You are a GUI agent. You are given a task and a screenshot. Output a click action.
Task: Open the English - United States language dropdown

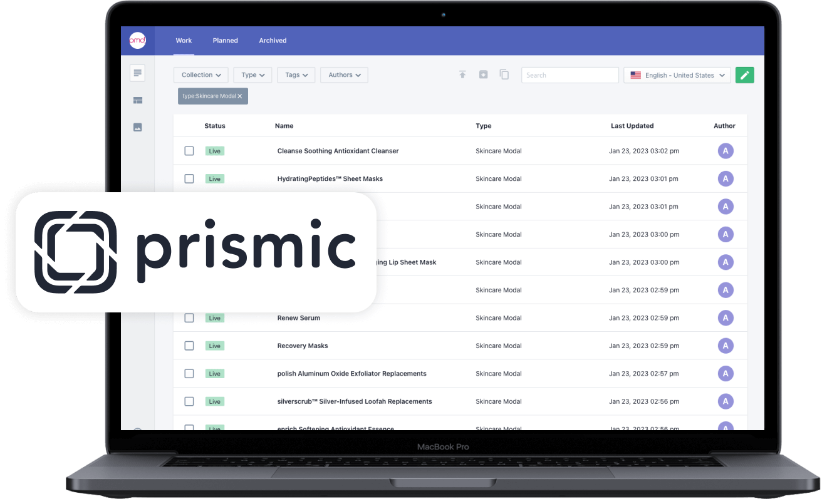677,75
